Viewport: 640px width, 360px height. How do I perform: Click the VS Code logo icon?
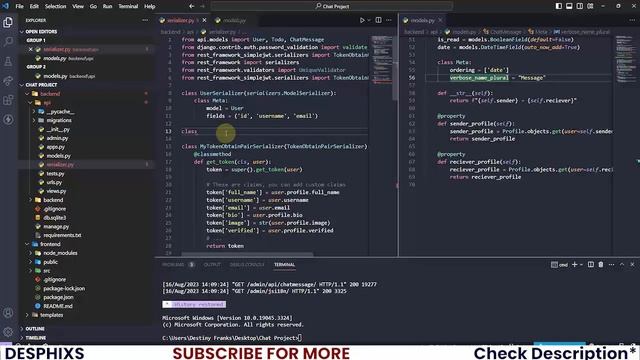click(5, 6)
